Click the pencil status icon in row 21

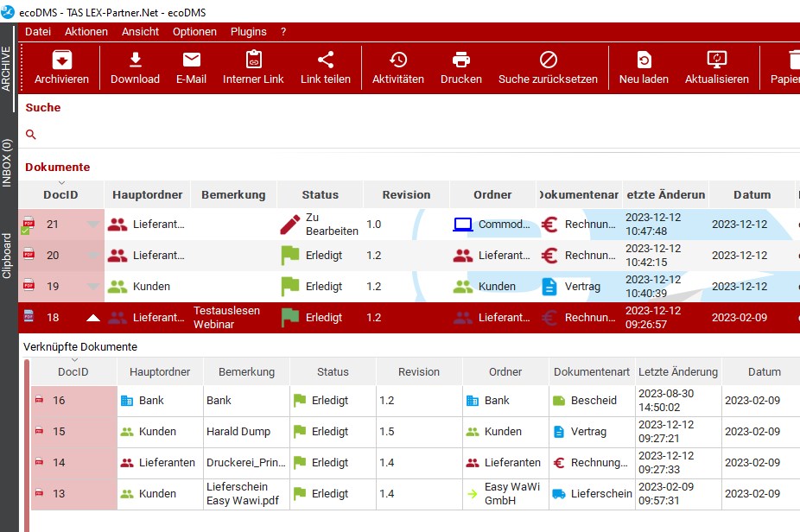(x=290, y=225)
